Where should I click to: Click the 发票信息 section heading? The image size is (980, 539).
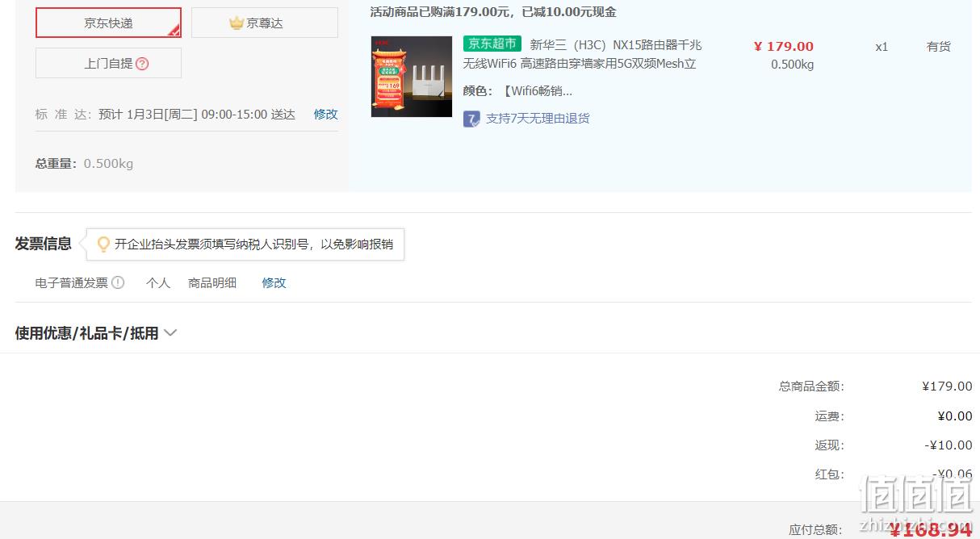[x=43, y=244]
